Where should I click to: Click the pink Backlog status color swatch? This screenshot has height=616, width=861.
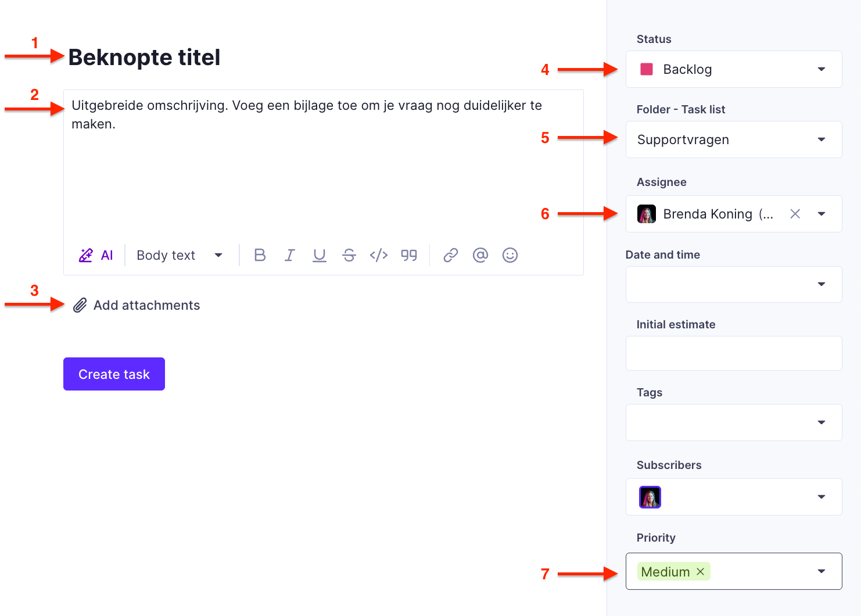(647, 69)
